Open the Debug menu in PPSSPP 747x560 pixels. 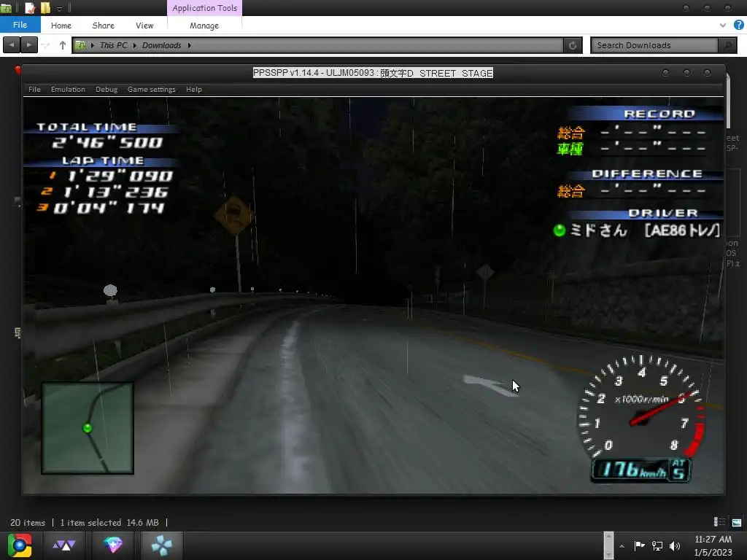click(x=107, y=89)
